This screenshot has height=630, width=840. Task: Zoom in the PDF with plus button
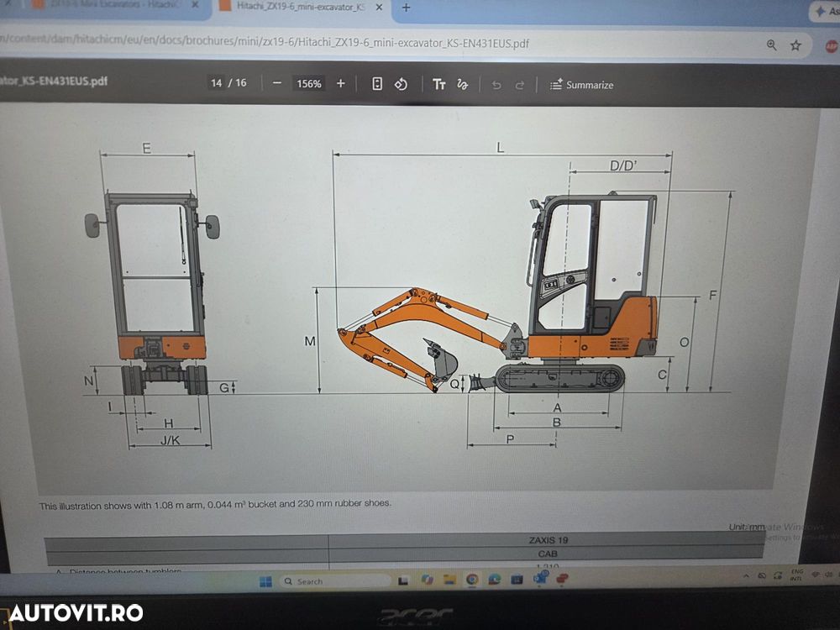(x=341, y=83)
